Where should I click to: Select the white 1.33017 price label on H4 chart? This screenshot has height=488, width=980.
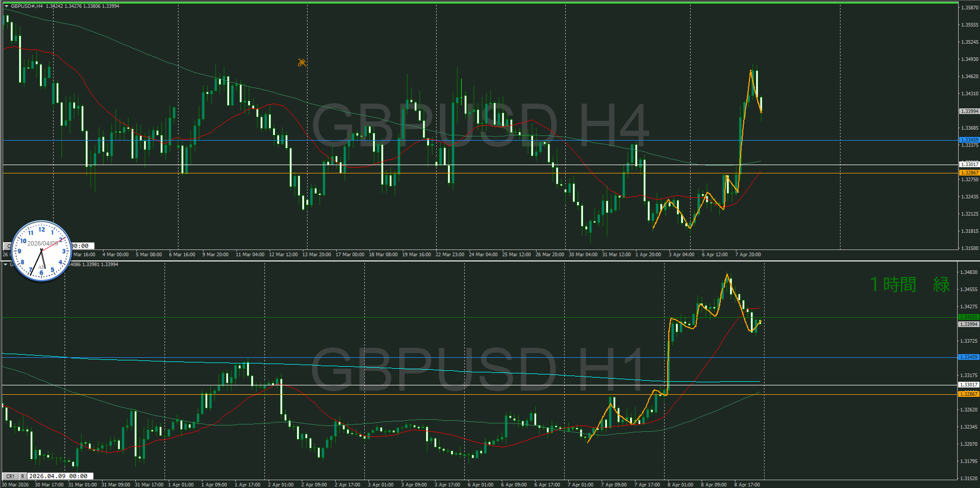pos(969,165)
